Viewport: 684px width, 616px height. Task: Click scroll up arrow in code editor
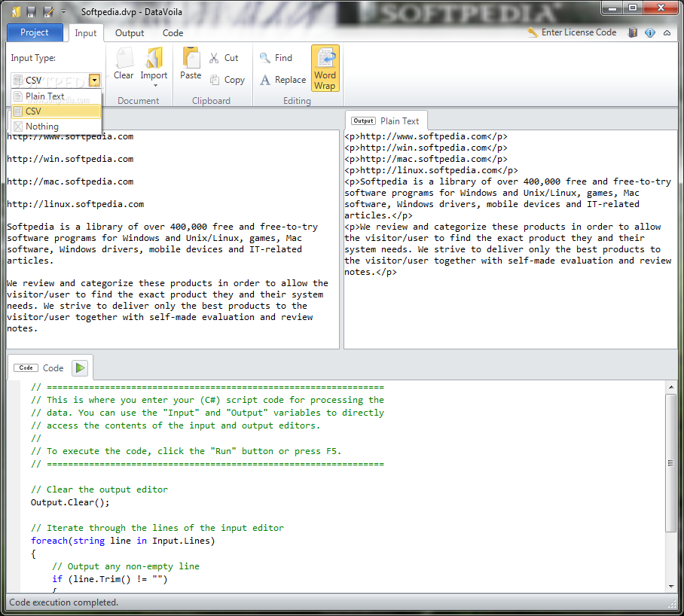[x=671, y=386]
